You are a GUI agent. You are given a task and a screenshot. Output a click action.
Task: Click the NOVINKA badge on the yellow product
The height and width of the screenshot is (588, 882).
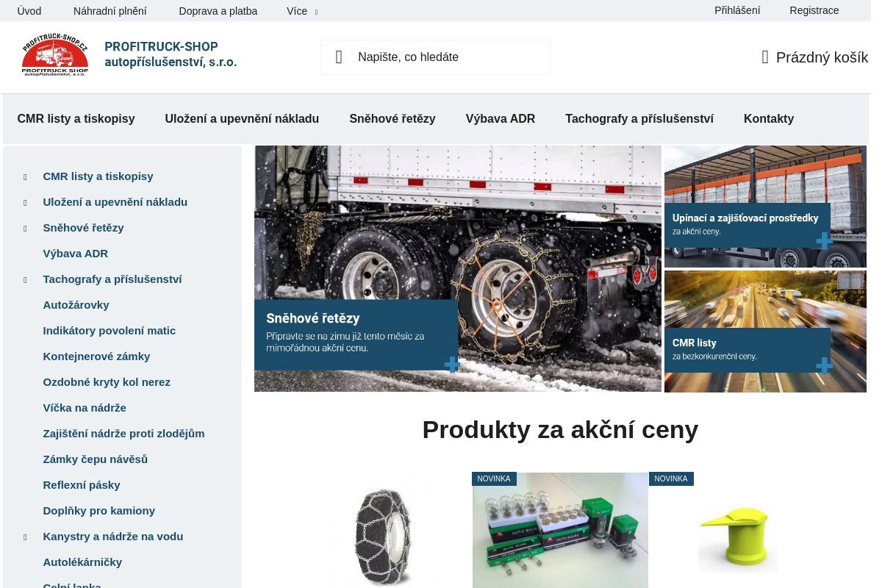tap(670, 478)
